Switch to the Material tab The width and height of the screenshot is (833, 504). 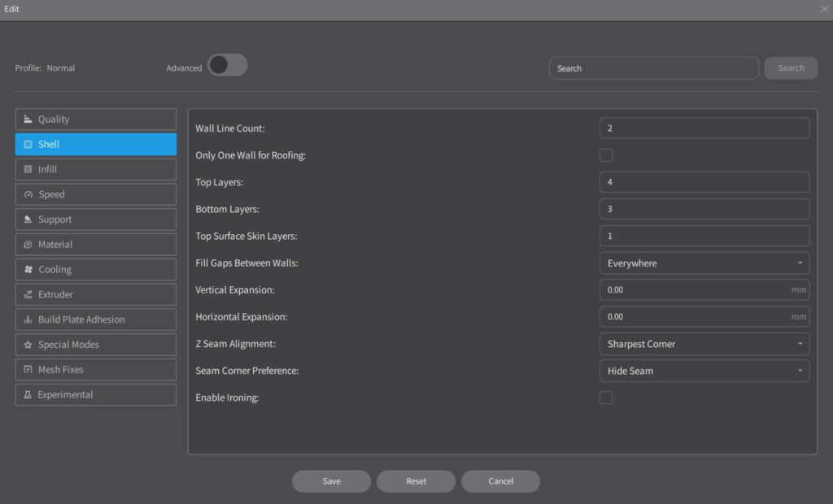pyautogui.click(x=95, y=245)
